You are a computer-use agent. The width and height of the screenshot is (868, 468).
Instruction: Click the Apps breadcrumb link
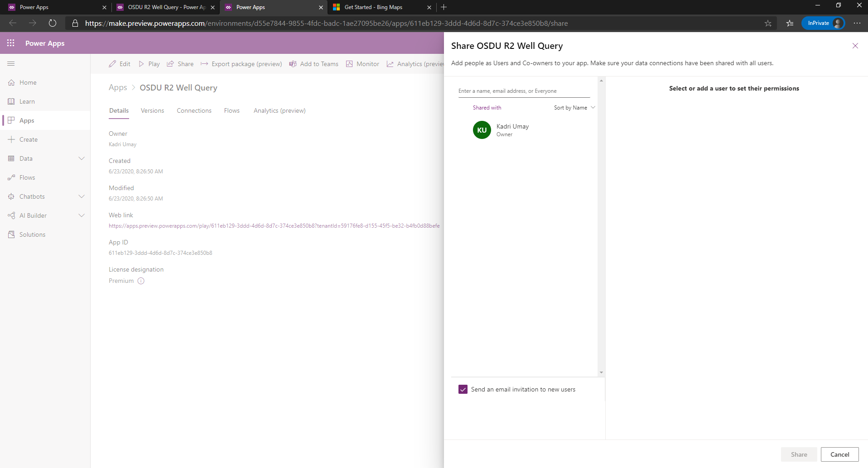pos(118,87)
